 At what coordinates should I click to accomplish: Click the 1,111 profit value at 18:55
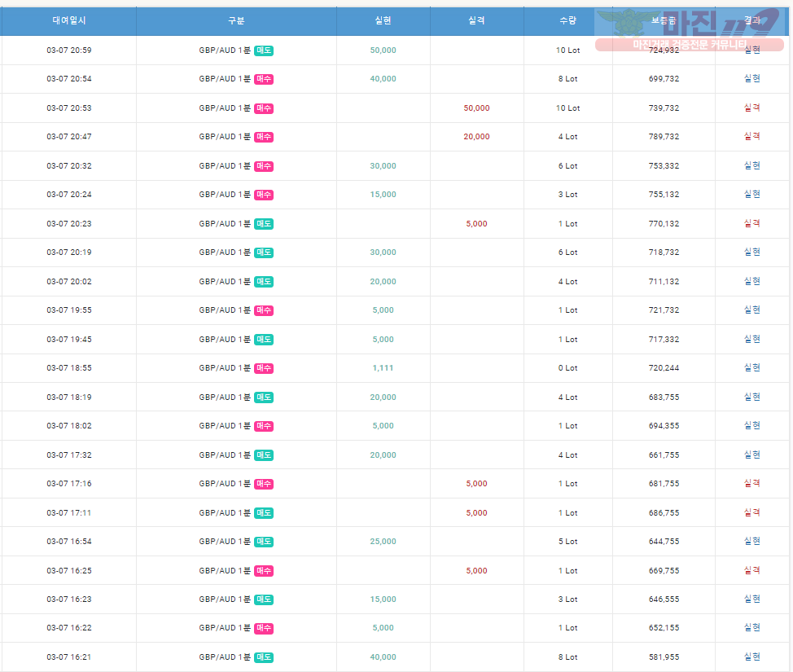point(383,368)
